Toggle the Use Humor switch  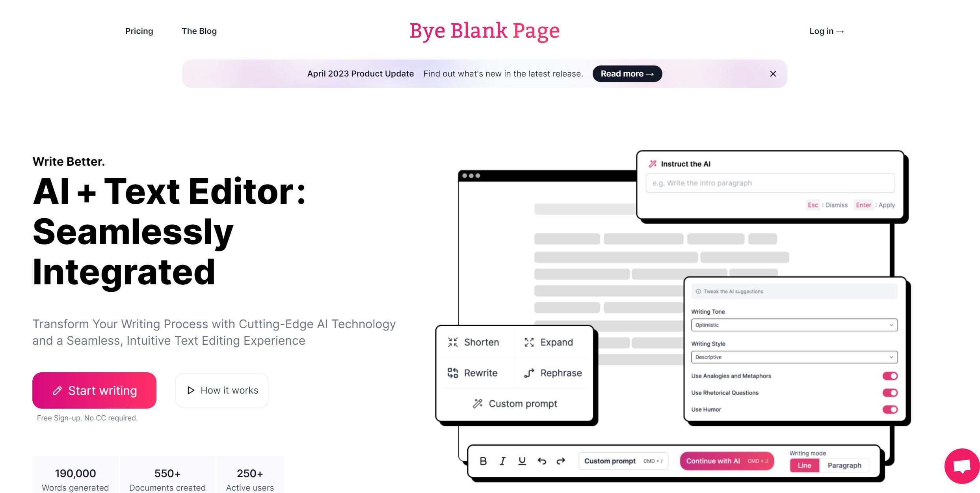[x=890, y=409]
